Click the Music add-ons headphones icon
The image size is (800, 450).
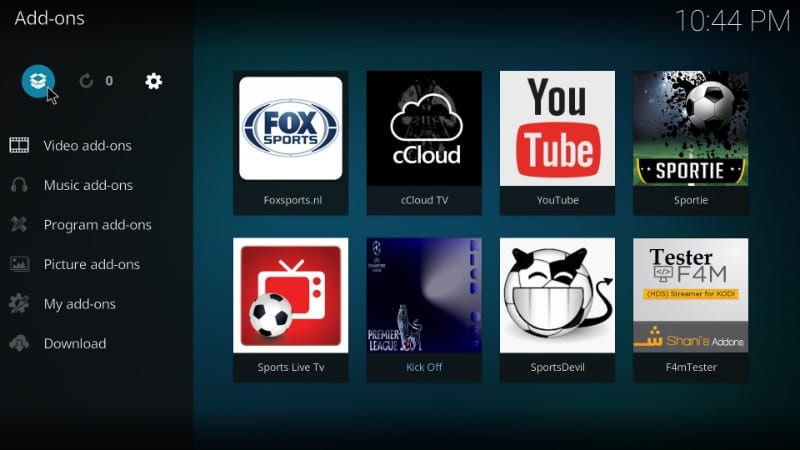[19, 185]
